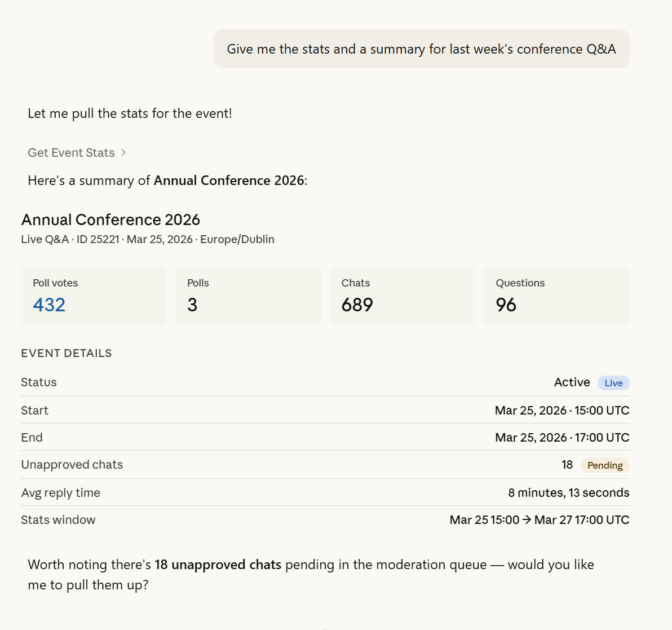This screenshot has width=672, height=630.
Task: Click the thumbs down feedback icon
Action: (88, 618)
